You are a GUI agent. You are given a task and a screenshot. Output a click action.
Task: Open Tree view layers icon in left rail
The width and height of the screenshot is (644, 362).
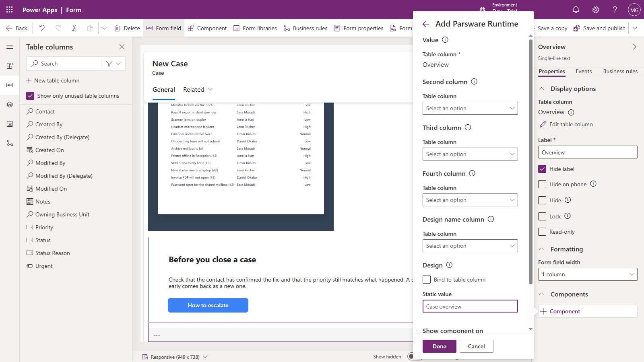pos(10,105)
